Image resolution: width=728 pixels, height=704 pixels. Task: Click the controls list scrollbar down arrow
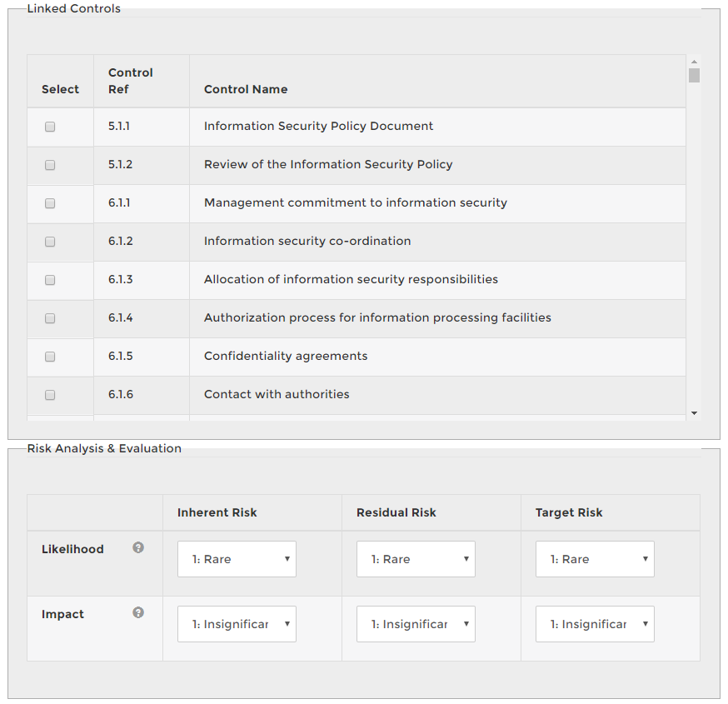tap(694, 413)
